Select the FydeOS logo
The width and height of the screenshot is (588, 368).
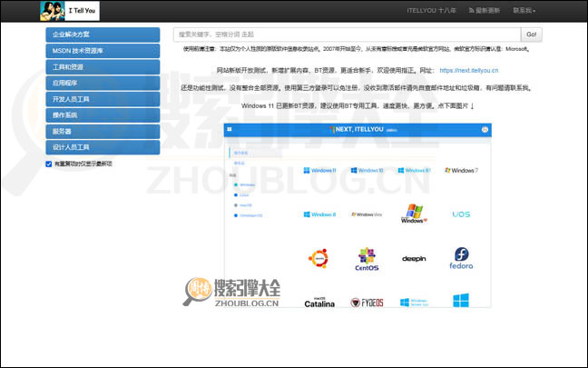click(x=367, y=303)
